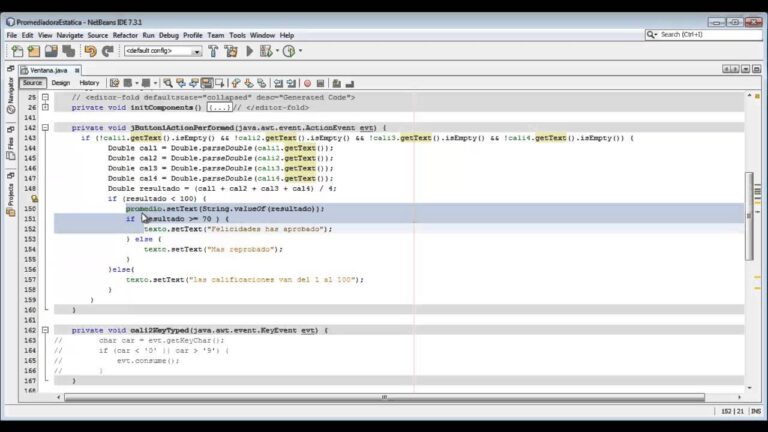Click the Stop Macro Recording icon

(320, 83)
